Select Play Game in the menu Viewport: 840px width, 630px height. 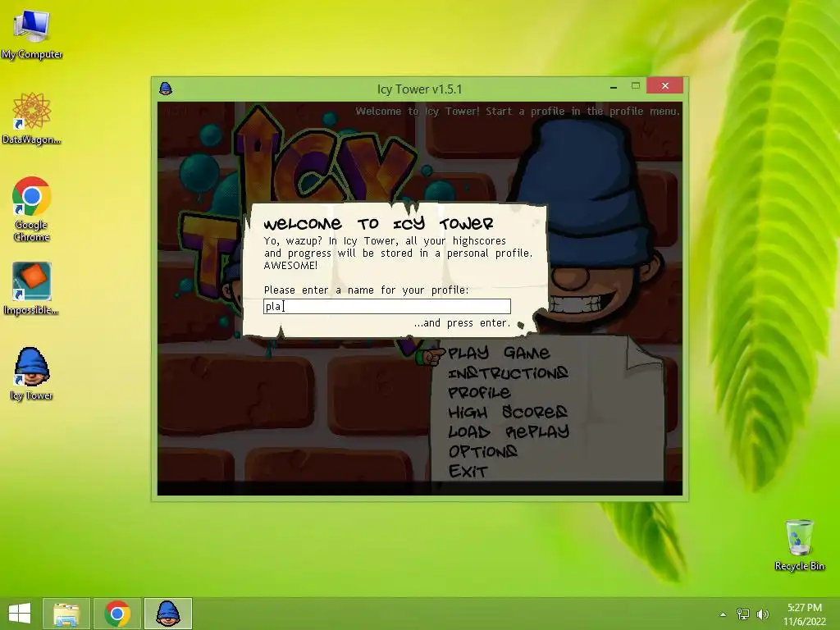499,353
